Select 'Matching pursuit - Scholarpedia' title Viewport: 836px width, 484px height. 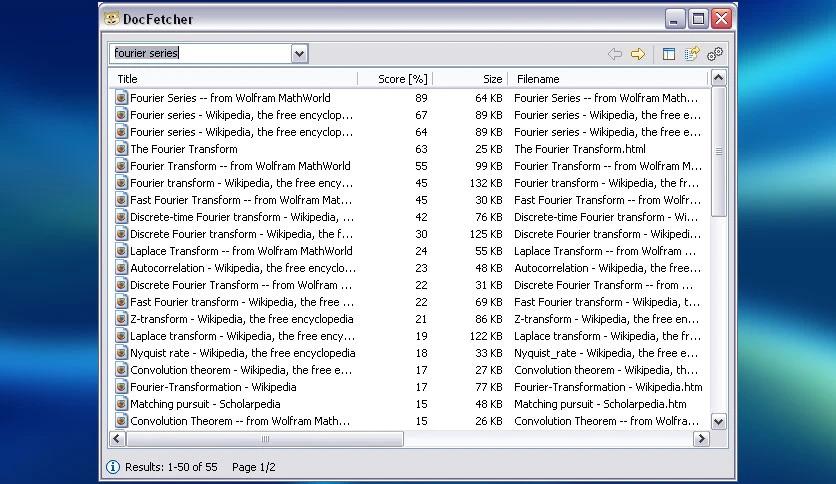[x=205, y=404]
